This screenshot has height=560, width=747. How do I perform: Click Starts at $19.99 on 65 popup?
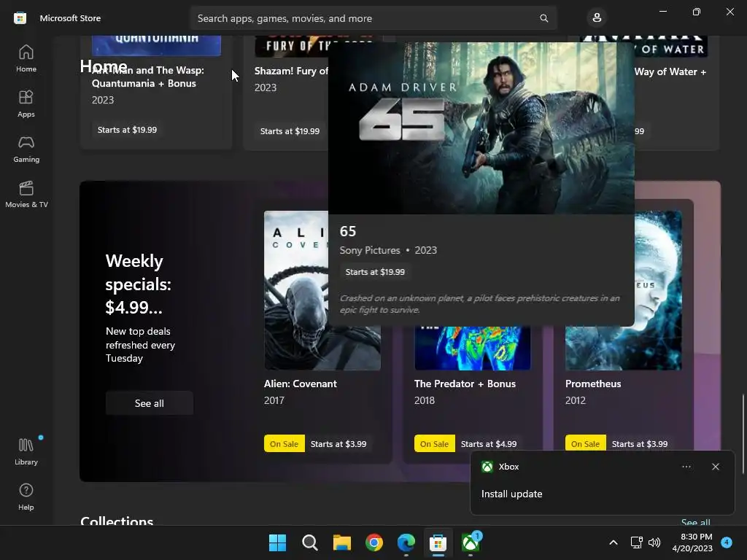point(375,272)
